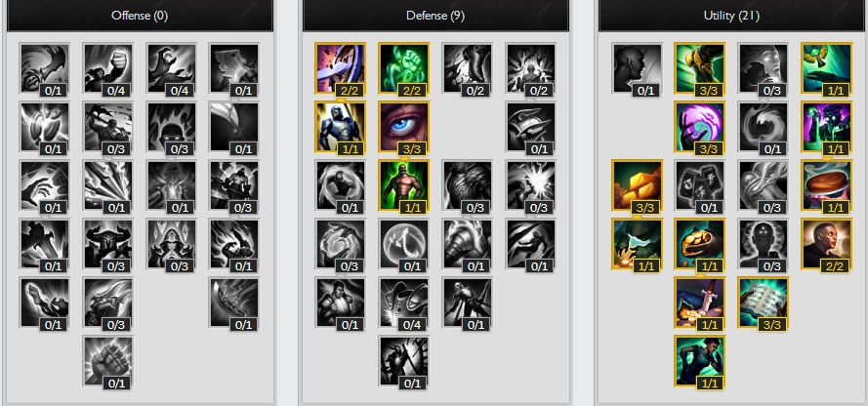Select the open book Intelligence mastery

pyautogui.click(x=763, y=303)
